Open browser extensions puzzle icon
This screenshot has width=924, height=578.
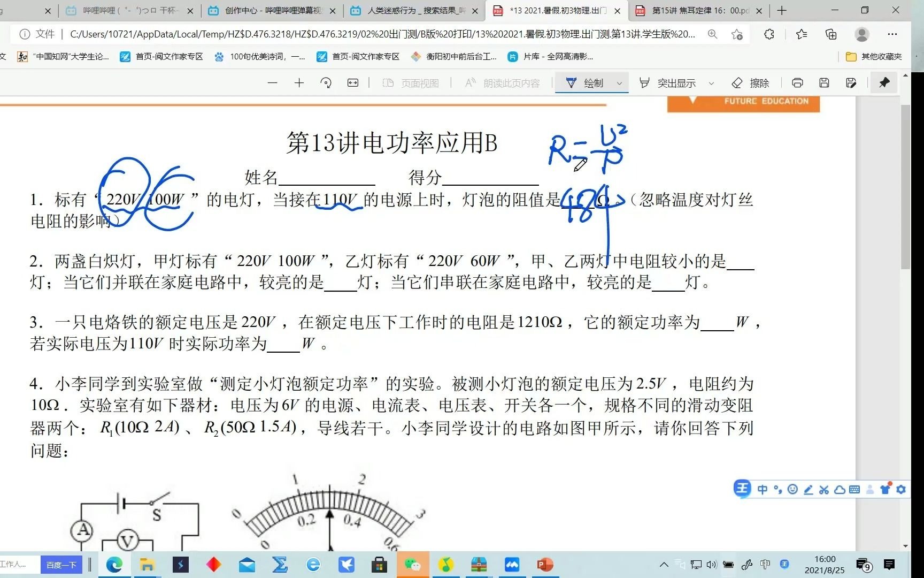point(769,34)
